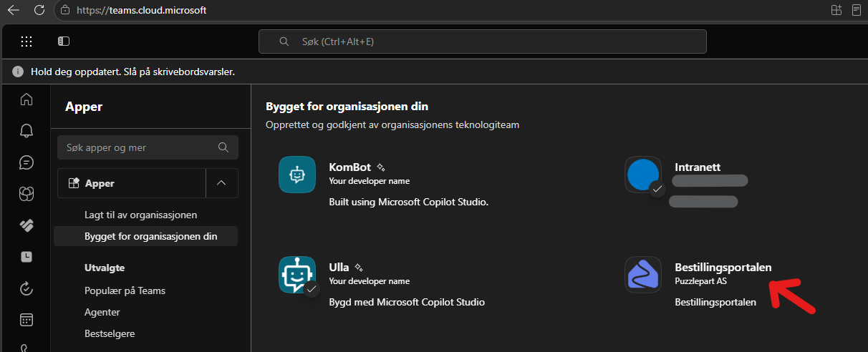The height and width of the screenshot is (352, 868).
Task: Open Populær på Teams category
Action: (125, 290)
